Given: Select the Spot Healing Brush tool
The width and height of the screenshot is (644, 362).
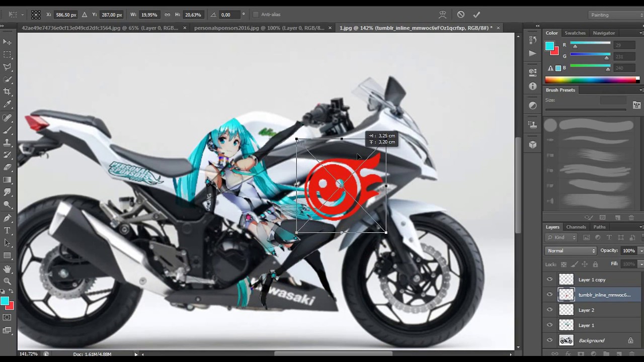Looking at the screenshot, I should [7, 118].
